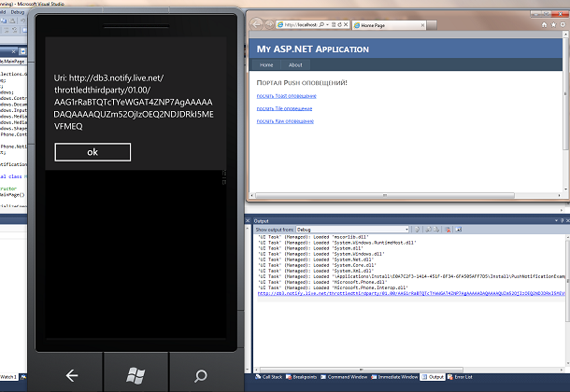Select the 'Loaded Microsoft.Phone.dll' output line
This screenshot has height=392, width=570.
[322, 282]
